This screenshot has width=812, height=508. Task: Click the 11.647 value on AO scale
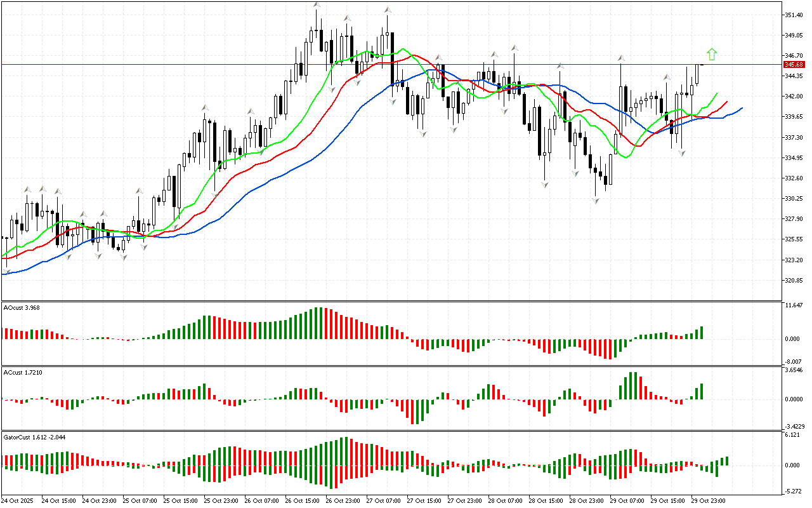794,306
